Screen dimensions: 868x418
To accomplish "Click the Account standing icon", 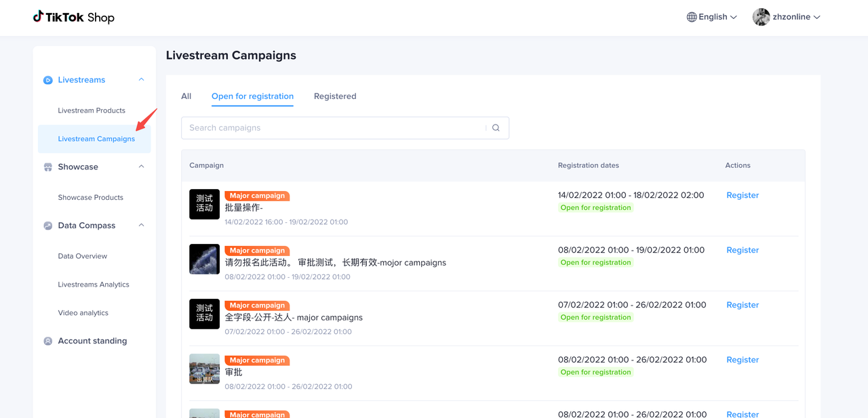I will (48, 341).
